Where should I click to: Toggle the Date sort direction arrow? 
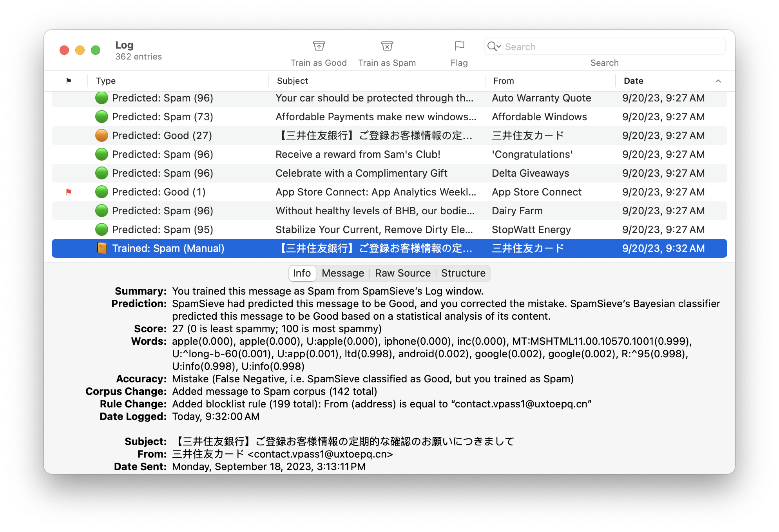[718, 81]
